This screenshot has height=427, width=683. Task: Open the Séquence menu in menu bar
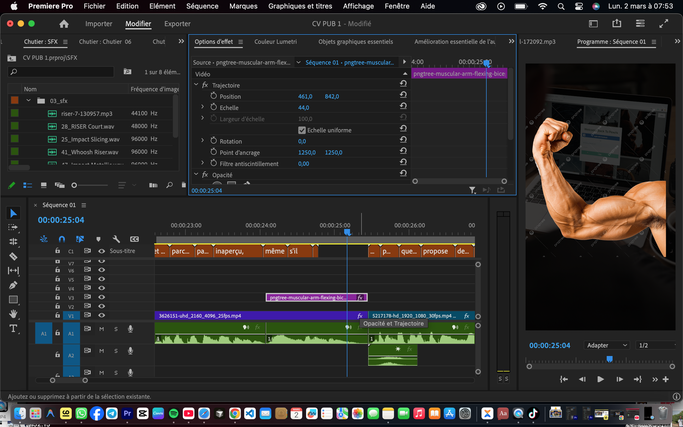pyautogui.click(x=202, y=6)
